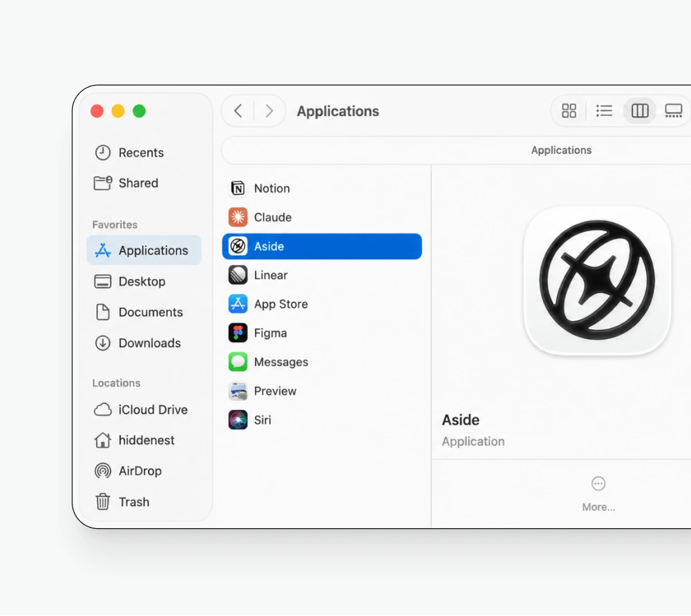Switch to gallery view
The width and height of the screenshot is (691, 616).
click(x=673, y=110)
